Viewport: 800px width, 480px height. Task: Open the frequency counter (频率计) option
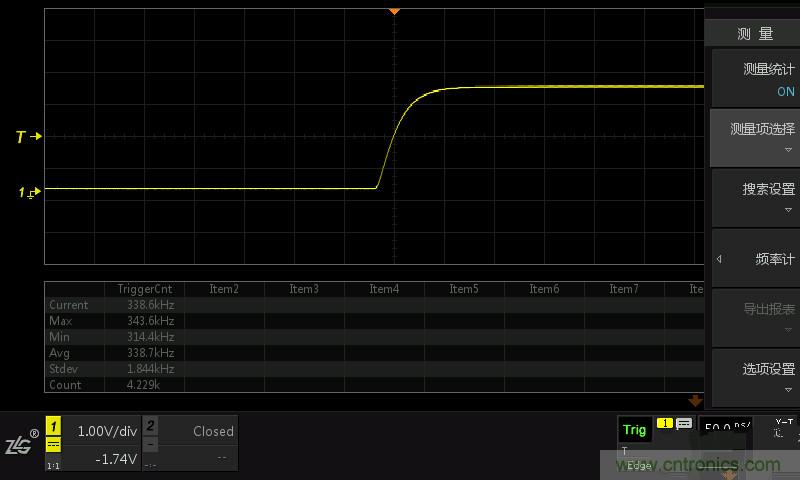[x=756, y=259]
